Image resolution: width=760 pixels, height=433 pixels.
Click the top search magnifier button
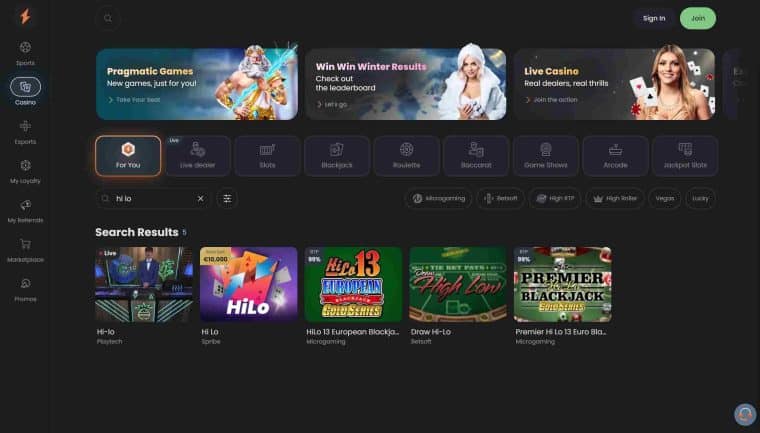coord(108,18)
